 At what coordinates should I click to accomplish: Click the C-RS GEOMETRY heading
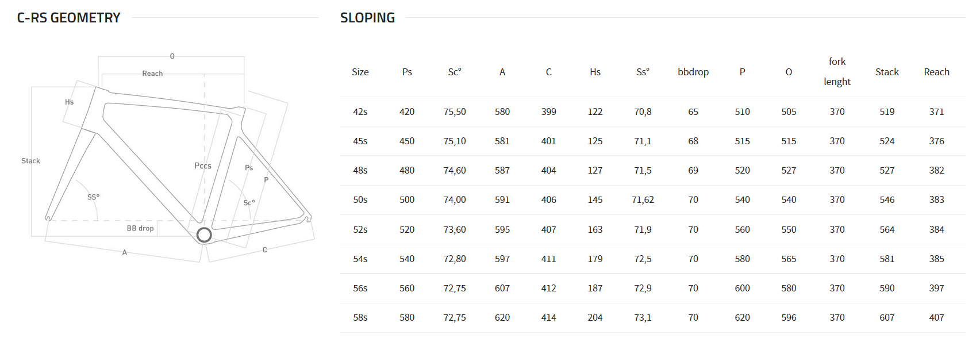[x=69, y=18]
